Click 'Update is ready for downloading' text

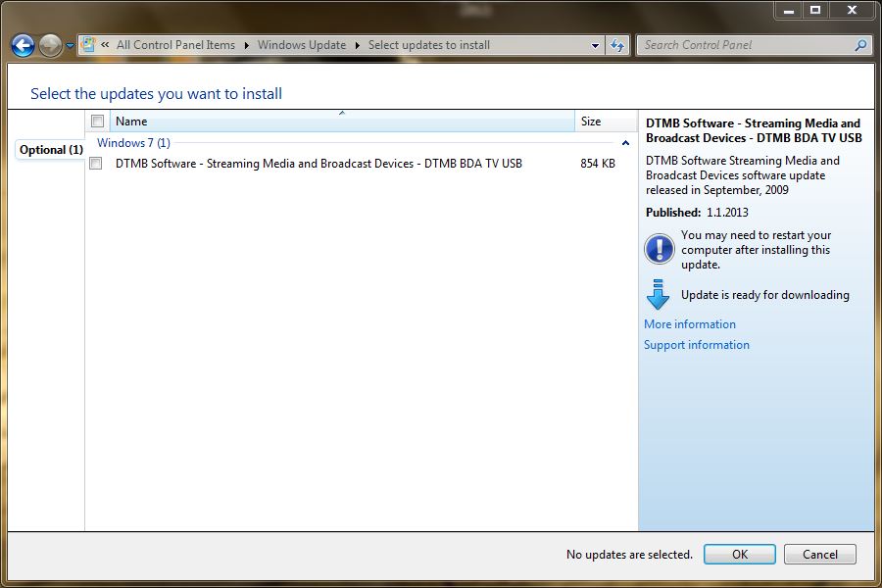tap(765, 295)
